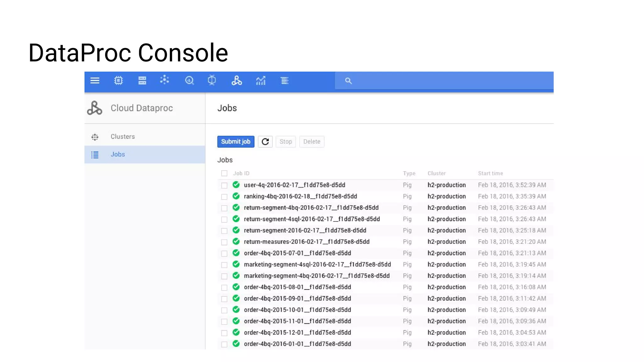Open Cloud Storage icon in top bar
This screenshot has height=362, width=644.
(142, 81)
